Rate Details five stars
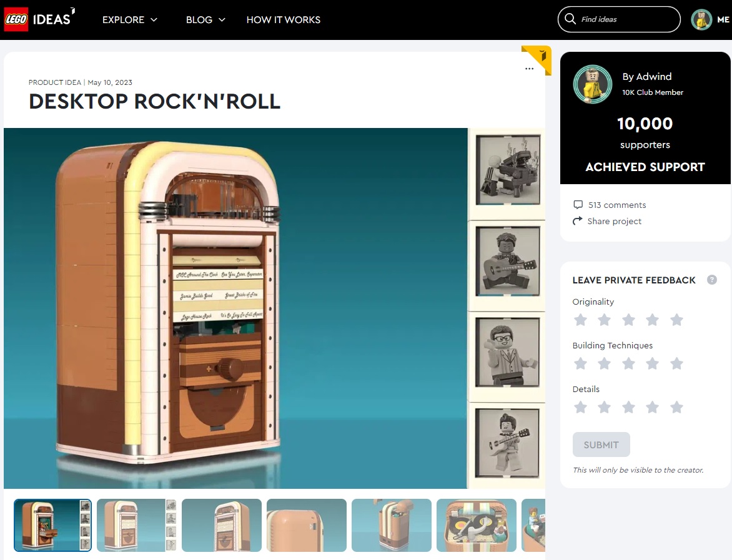 pos(676,407)
